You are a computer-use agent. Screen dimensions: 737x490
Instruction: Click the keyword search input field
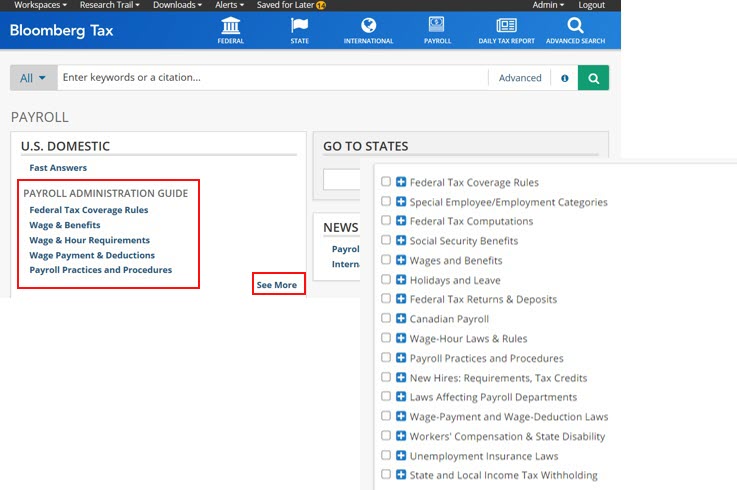(270, 78)
